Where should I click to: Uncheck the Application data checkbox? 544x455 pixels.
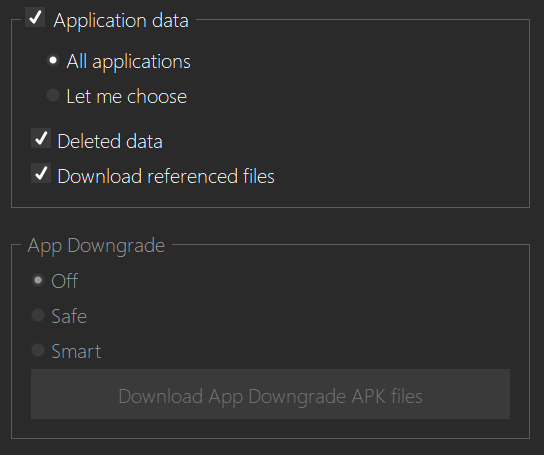point(35,17)
